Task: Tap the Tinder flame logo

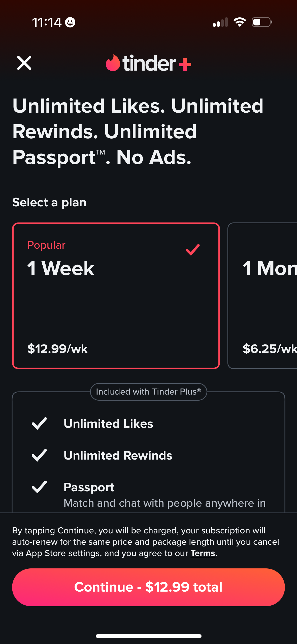Action: coord(113,63)
